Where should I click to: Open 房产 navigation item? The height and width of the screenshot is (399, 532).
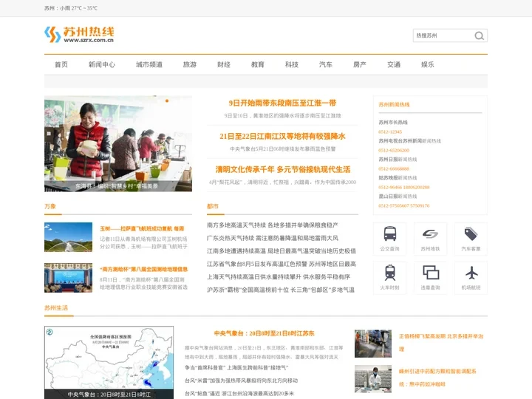360,64
